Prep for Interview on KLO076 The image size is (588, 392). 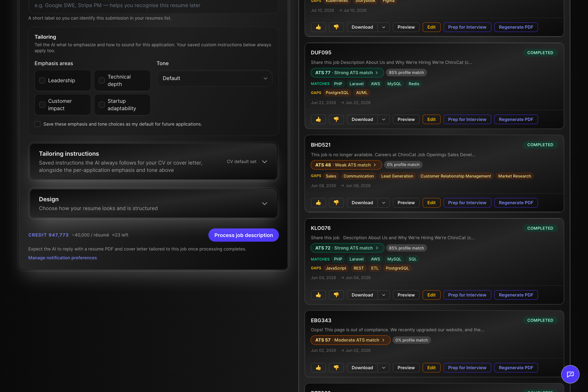[467, 295]
